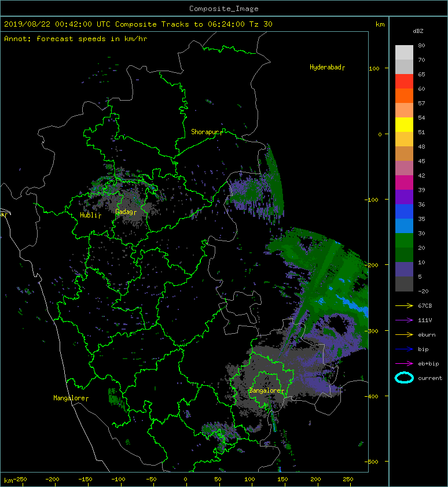Click the white 70 dBZ swatch
Screen dimensions: 448x487
[x=404, y=52]
